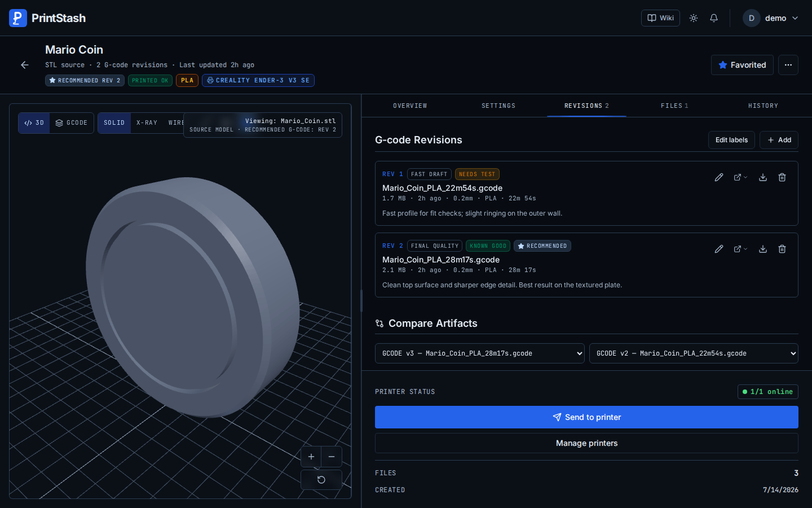Open the Settings tab
The width and height of the screenshot is (812, 508).
(x=498, y=106)
